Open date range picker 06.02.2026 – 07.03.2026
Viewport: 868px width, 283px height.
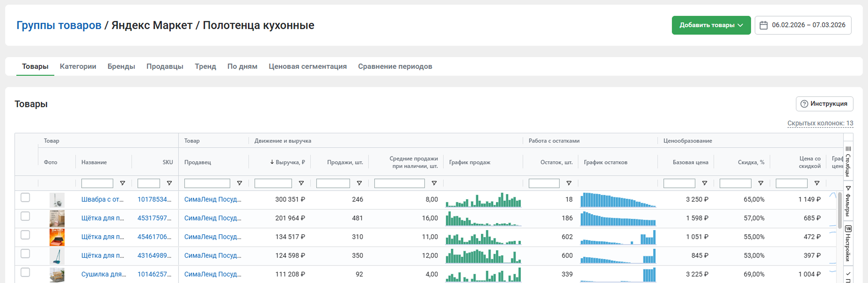[803, 25]
